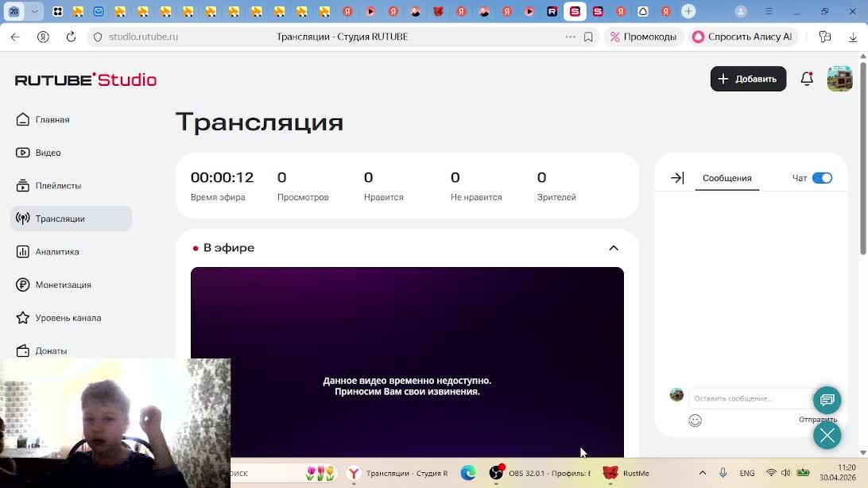Open browser downloads icon
Screen dimensions: 868x488
pos(852,37)
